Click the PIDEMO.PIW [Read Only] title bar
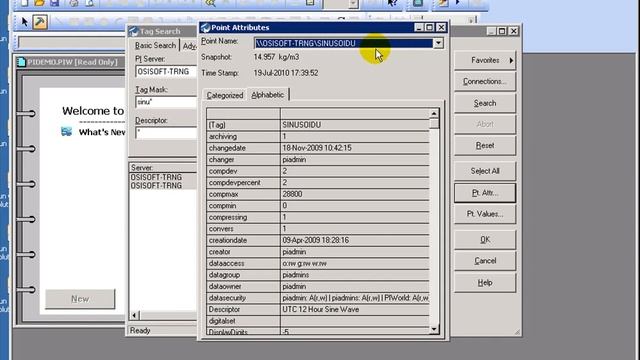The width and height of the screenshot is (640, 360). click(x=71, y=62)
